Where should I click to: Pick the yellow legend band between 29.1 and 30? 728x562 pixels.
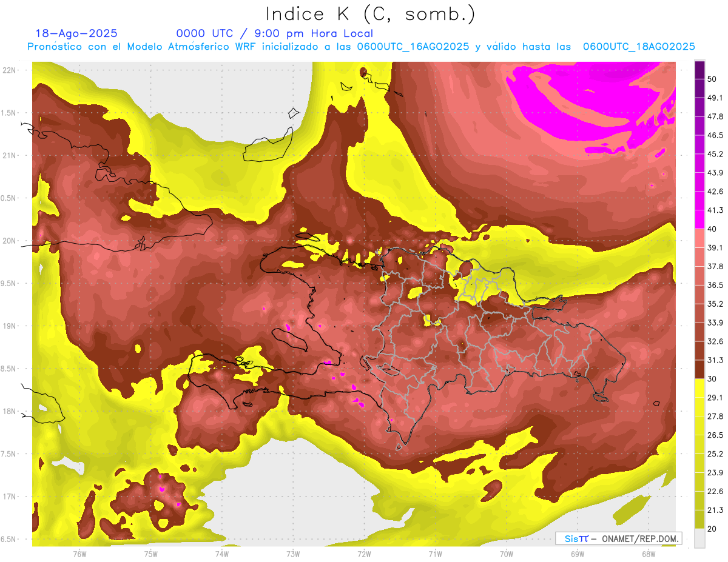[x=699, y=388]
